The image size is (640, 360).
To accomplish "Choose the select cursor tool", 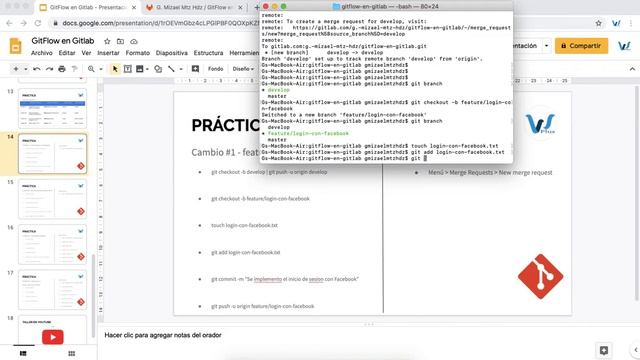I will [115, 69].
